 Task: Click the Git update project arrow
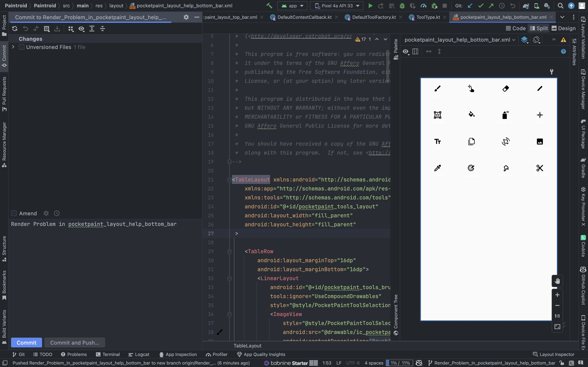[x=470, y=6]
